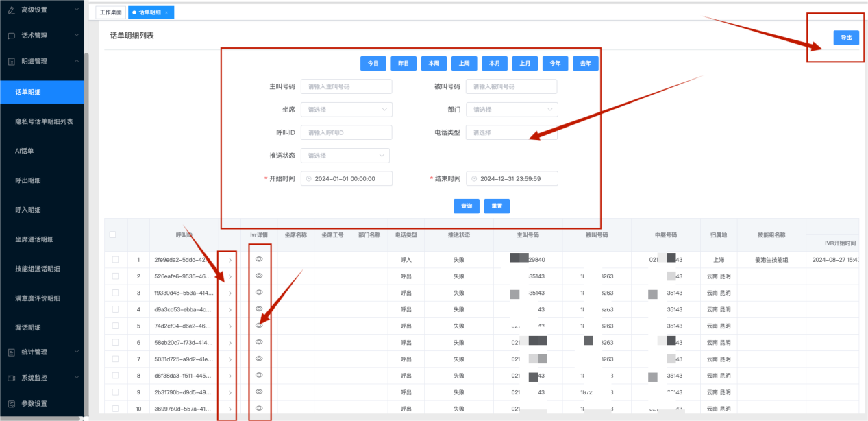
Task: Click the 姜港生技能组 cell in row 1
Action: 771,261
